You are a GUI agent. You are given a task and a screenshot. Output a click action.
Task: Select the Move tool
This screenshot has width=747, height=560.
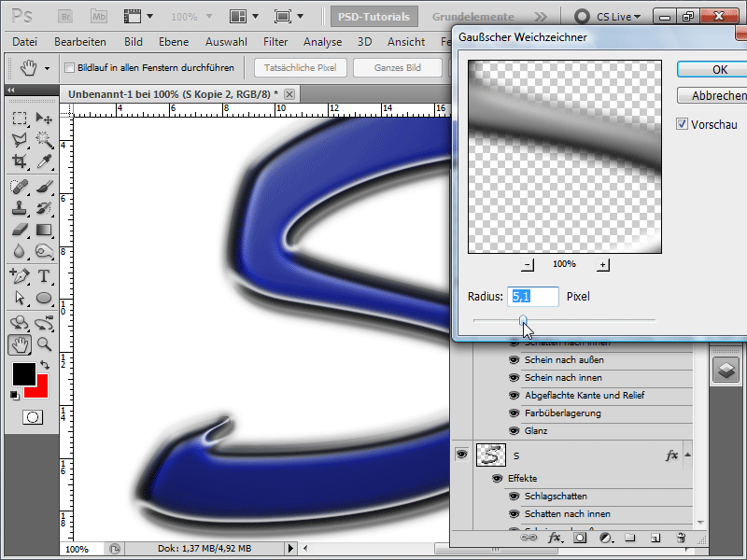[x=44, y=118]
